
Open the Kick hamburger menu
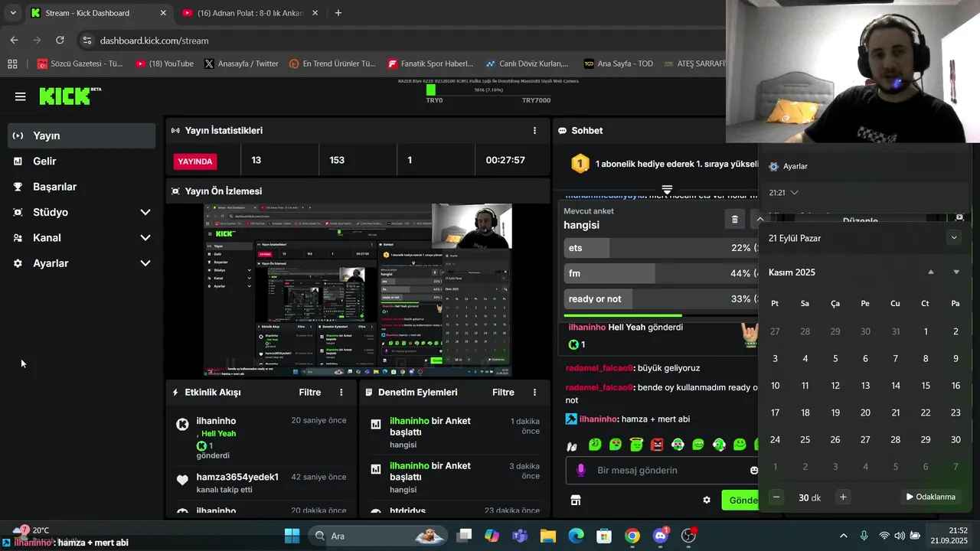click(20, 96)
